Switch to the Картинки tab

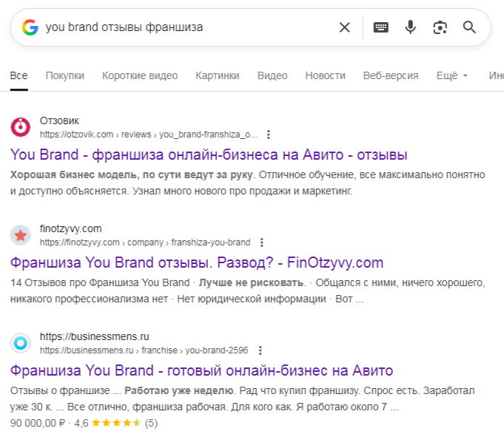coord(218,75)
